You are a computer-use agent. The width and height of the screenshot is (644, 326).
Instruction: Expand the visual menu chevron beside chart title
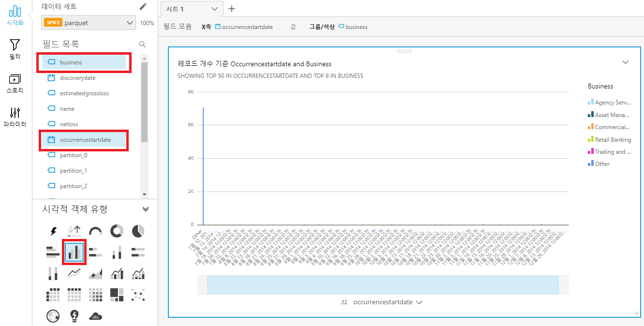(x=625, y=62)
